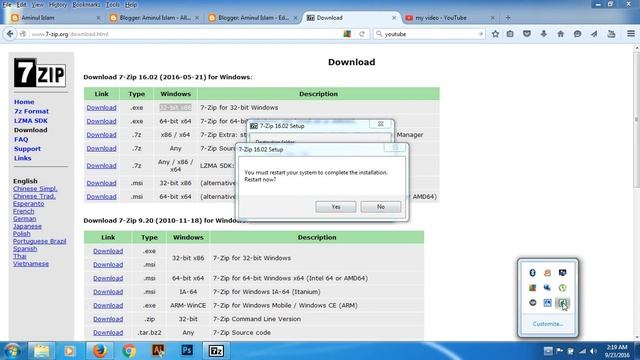Image resolution: width=640 pixels, height=360 pixels.
Task: Click the YouTube downloader toolbar icon
Action: [611, 34]
